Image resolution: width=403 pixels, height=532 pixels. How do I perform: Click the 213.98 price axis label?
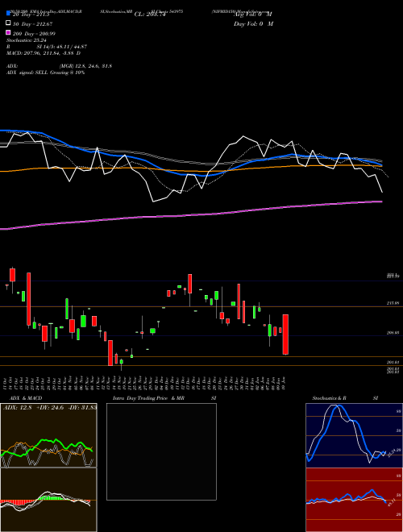click(393, 303)
